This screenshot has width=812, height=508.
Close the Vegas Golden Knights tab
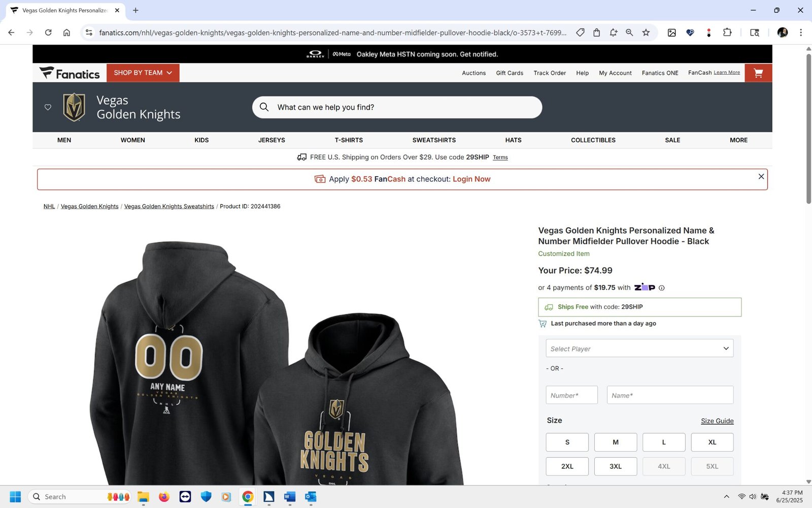[x=117, y=10]
